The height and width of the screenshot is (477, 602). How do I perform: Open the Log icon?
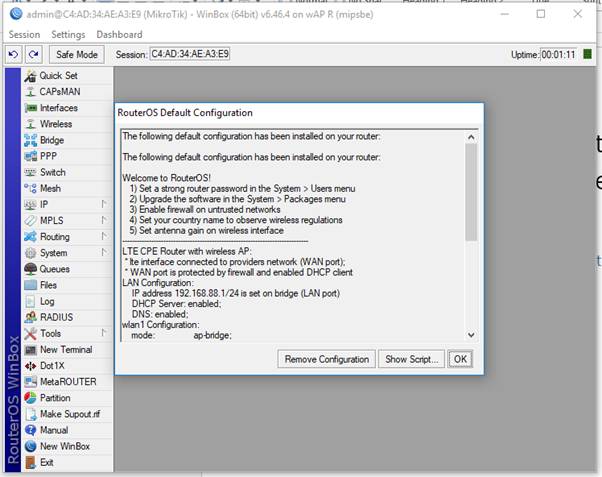[x=30, y=301]
